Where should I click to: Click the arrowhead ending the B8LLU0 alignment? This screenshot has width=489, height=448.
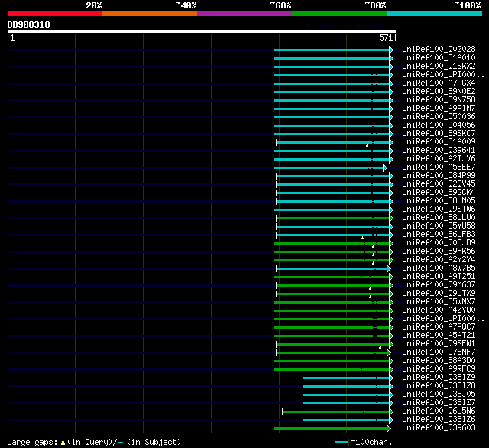(x=391, y=218)
